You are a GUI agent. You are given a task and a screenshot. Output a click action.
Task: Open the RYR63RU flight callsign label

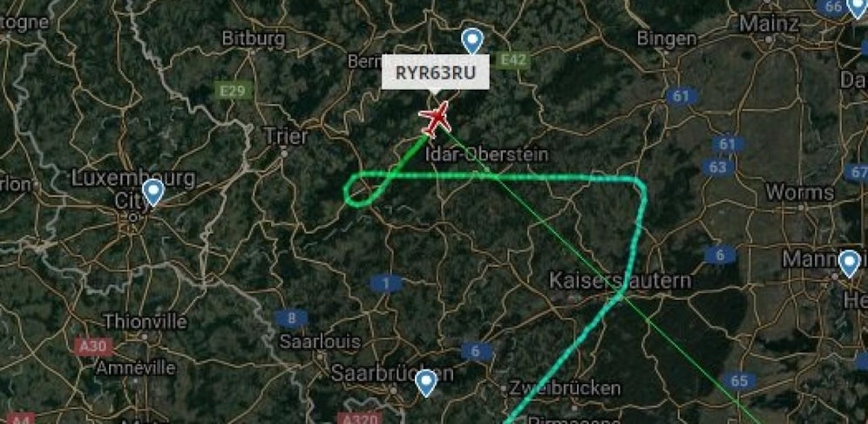435,72
